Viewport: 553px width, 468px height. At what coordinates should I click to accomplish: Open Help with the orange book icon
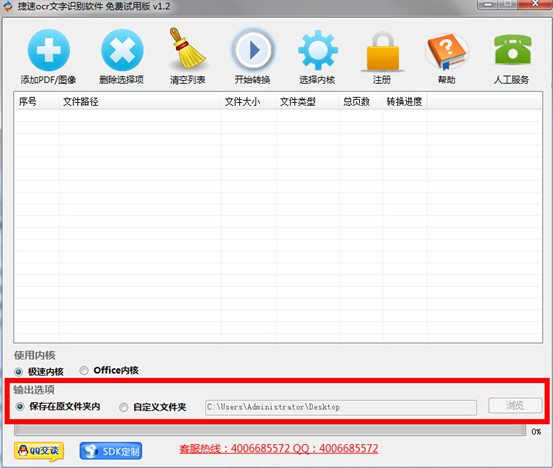(x=447, y=51)
